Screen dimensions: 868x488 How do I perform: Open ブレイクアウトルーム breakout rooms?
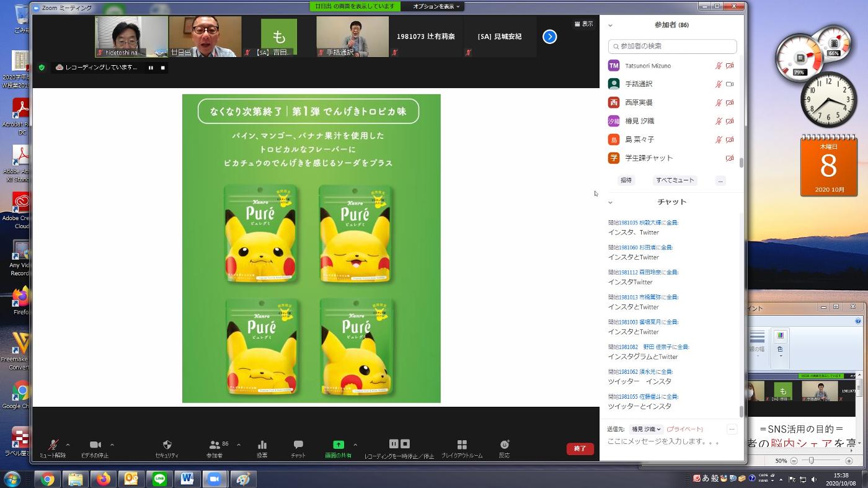(x=462, y=448)
